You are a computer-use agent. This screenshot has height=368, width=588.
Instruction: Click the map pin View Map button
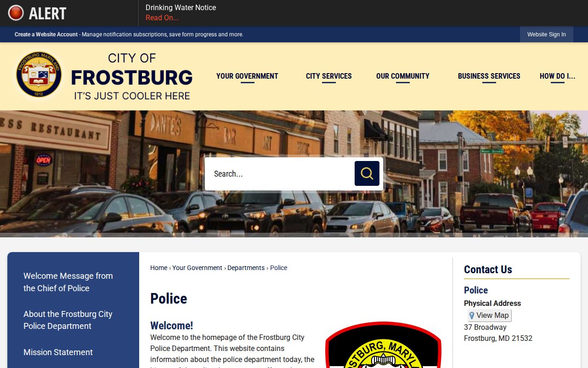click(x=489, y=316)
